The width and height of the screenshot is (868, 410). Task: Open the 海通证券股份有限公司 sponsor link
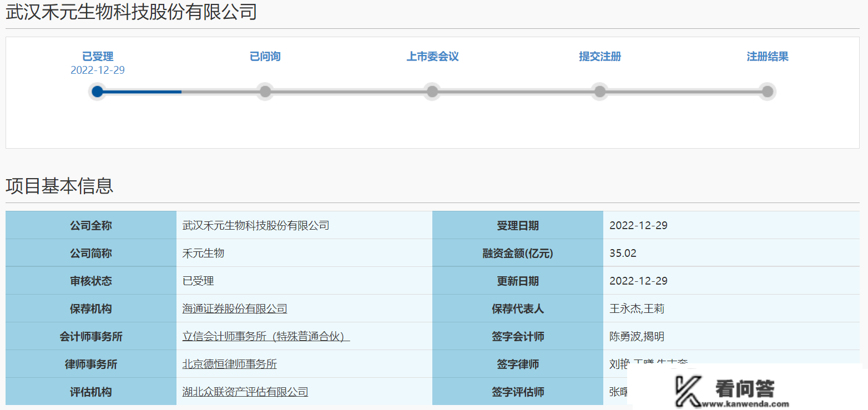point(235,308)
